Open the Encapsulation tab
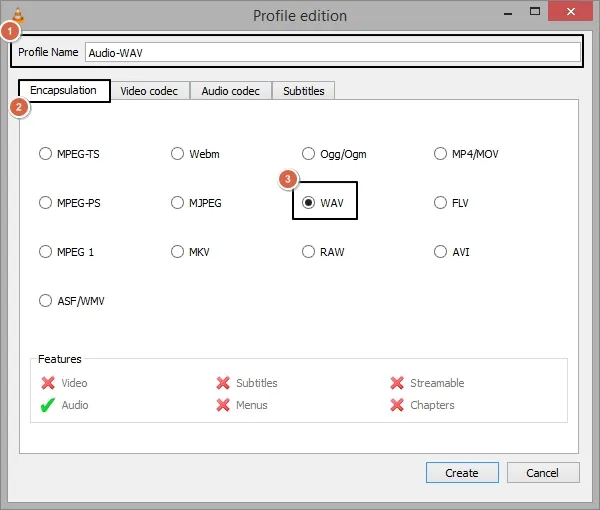 [x=64, y=90]
